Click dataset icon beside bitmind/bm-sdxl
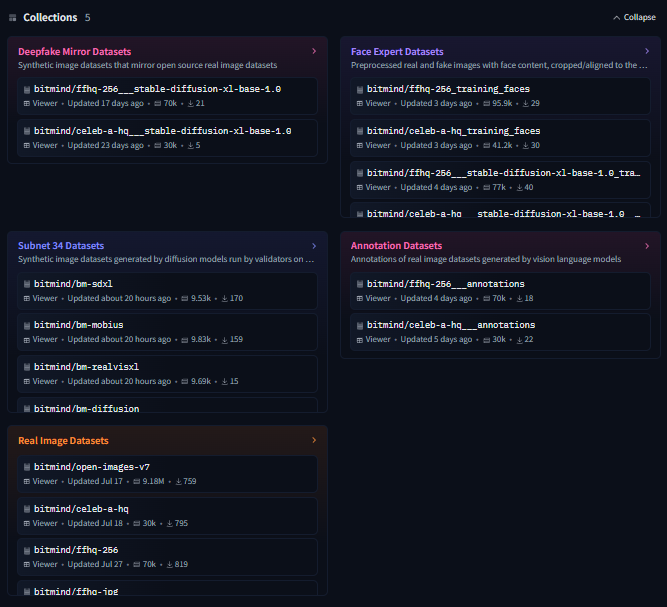Screen dimensions: 667x607 point(27,284)
